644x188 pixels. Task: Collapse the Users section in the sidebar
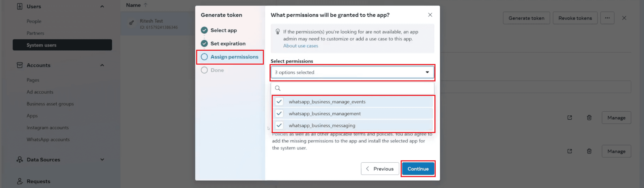[102, 6]
